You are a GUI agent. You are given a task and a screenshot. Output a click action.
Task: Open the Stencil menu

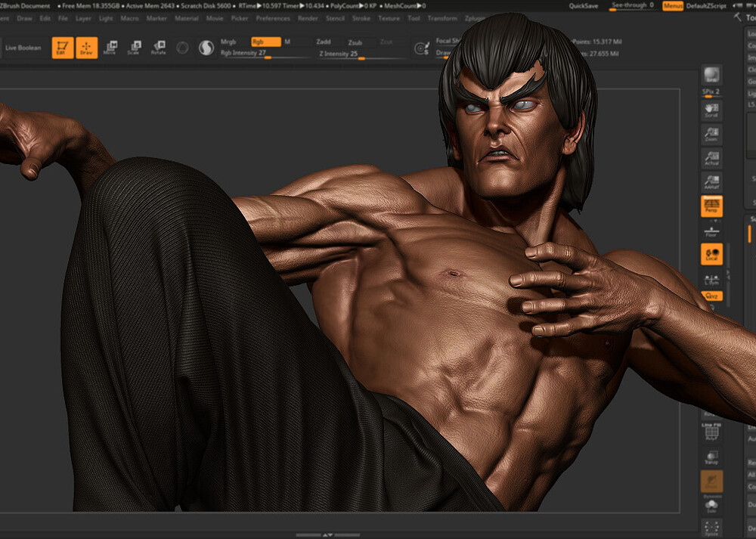(335, 18)
